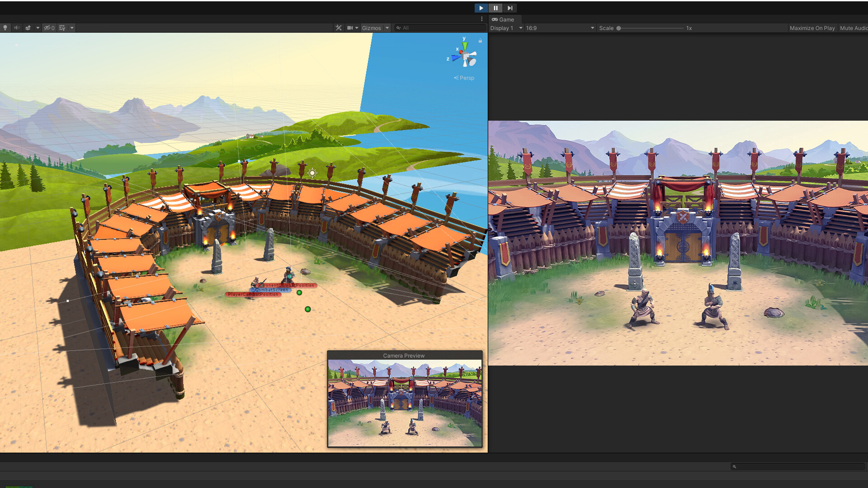Toggle the scene grid icon
This screenshot has height=488, width=868.
[x=62, y=28]
